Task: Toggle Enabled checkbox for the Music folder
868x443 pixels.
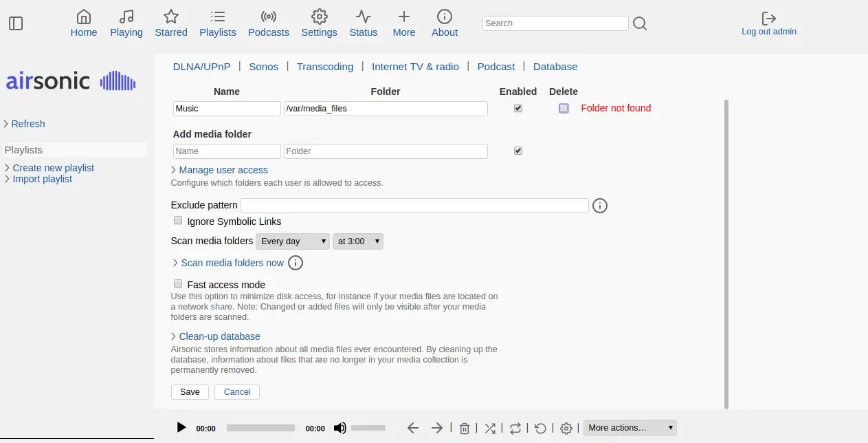Action: (x=518, y=108)
